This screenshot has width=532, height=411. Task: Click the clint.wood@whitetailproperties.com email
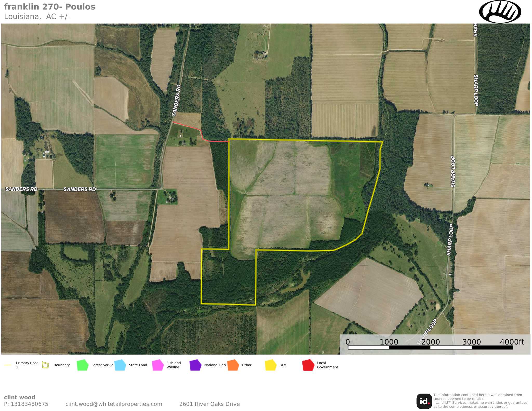[x=114, y=404]
